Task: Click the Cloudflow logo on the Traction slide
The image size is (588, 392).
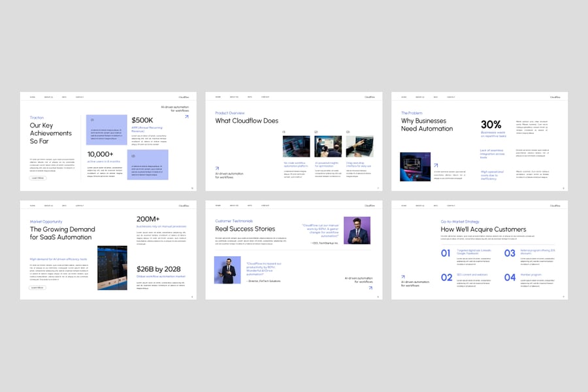Action: coord(184,97)
